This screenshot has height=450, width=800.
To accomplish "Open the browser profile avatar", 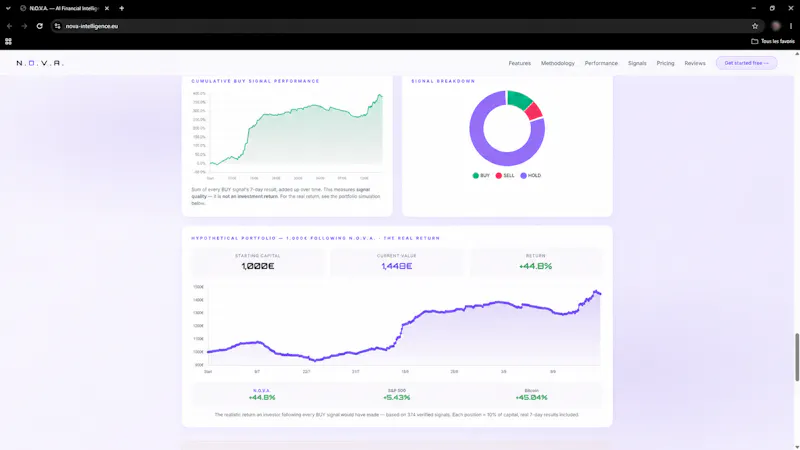I will 776,26.
